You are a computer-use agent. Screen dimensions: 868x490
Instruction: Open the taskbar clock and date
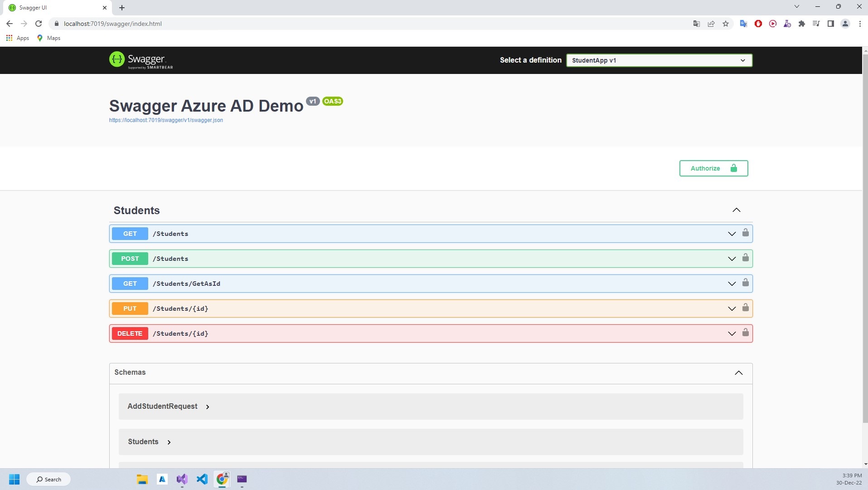point(849,479)
